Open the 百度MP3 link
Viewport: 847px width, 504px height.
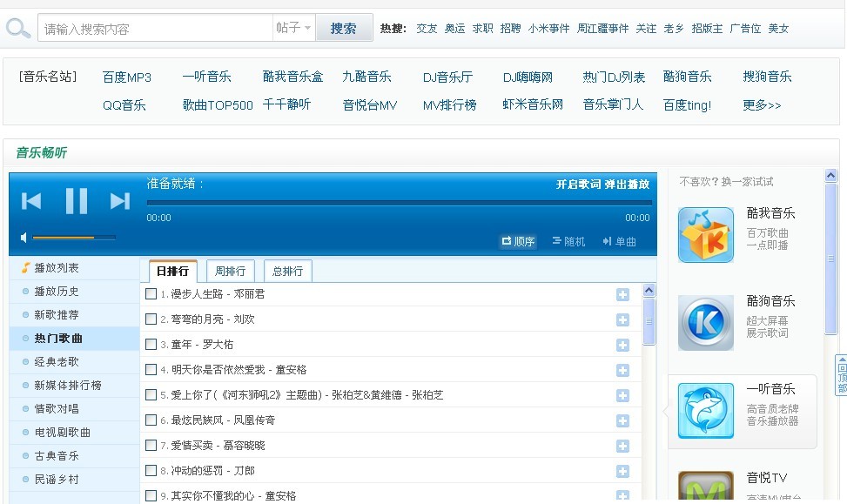[x=127, y=77]
